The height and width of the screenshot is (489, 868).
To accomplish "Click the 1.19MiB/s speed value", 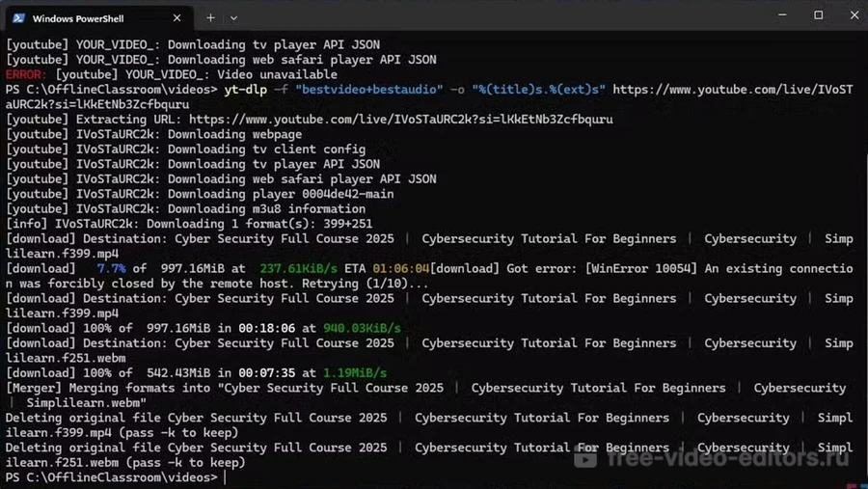I will [355, 373].
